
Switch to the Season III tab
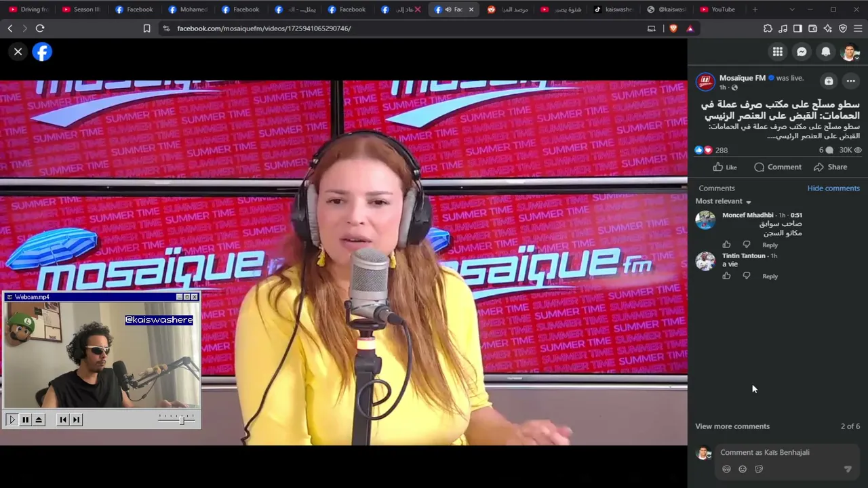click(x=81, y=9)
